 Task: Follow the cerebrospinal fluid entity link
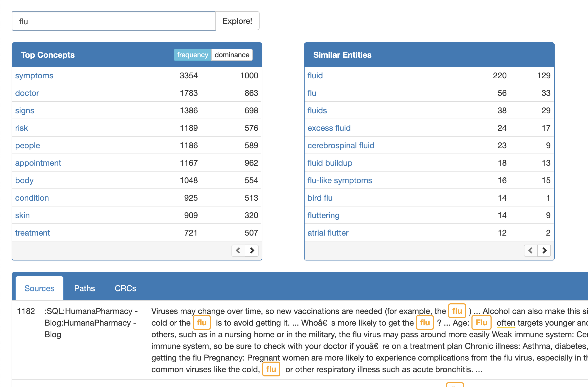click(x=341, y=146)
